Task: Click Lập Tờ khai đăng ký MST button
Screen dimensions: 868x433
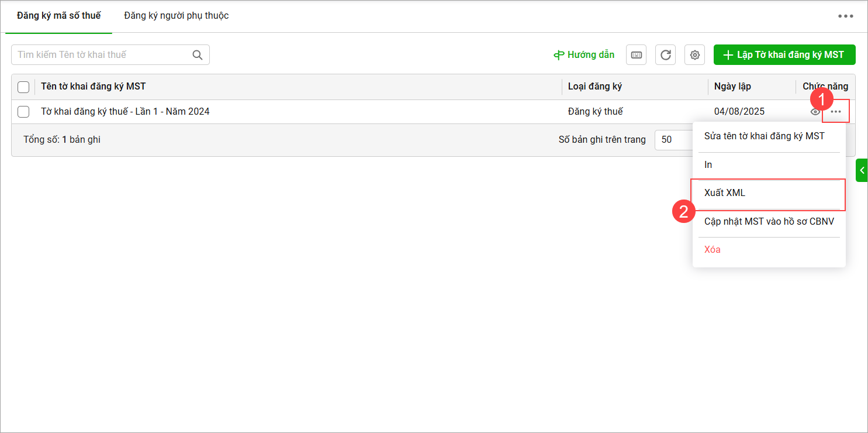Action: [784, 55]
